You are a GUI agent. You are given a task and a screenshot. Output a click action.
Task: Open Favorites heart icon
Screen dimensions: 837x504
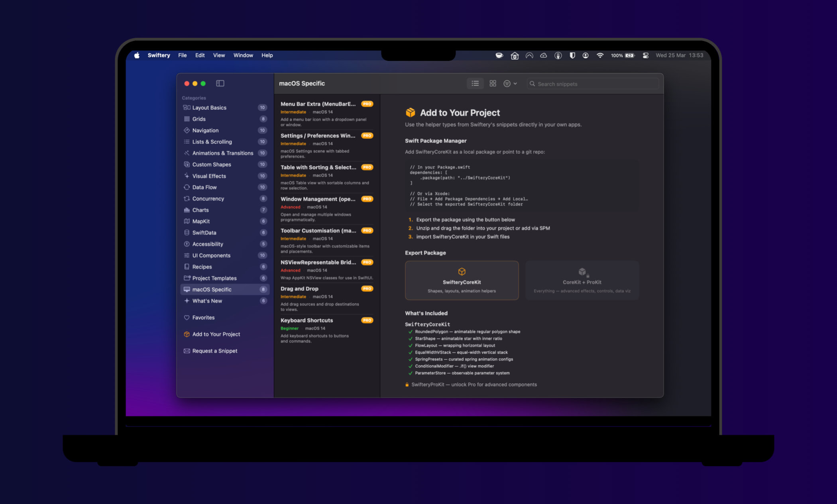click(x=187, y=318)
